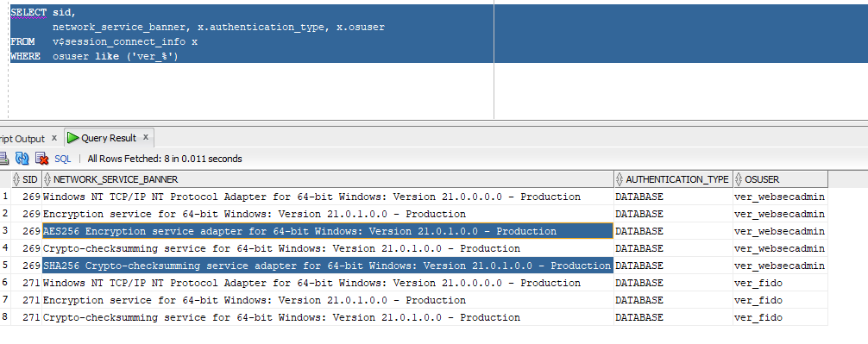Select row number 6 in results grid

tap(5, 283)
